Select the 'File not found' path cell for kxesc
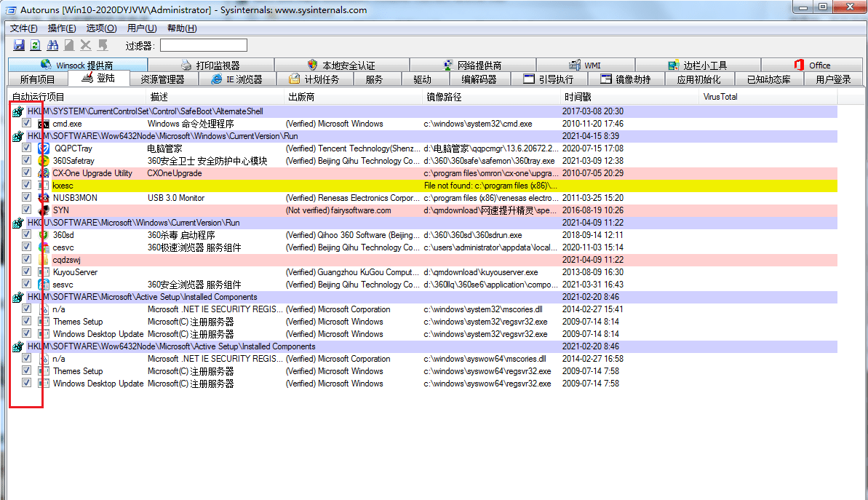Viewport: 868px width, 500px height. [492, 186]
